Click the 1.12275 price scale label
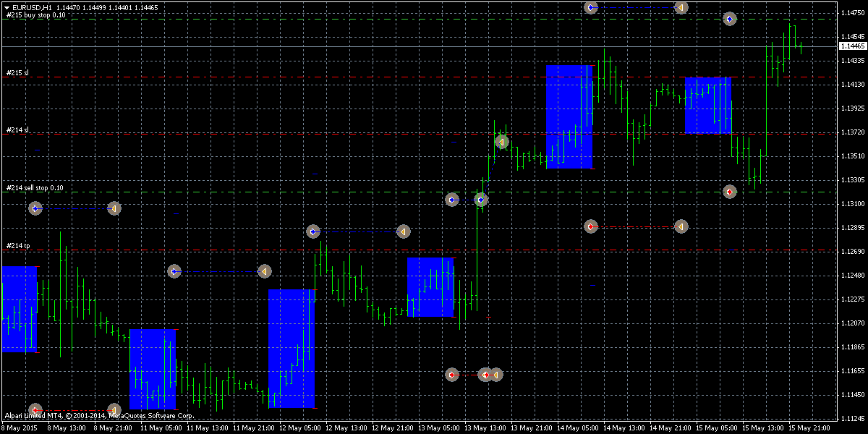The image size is (868, 434). (853, 299)
